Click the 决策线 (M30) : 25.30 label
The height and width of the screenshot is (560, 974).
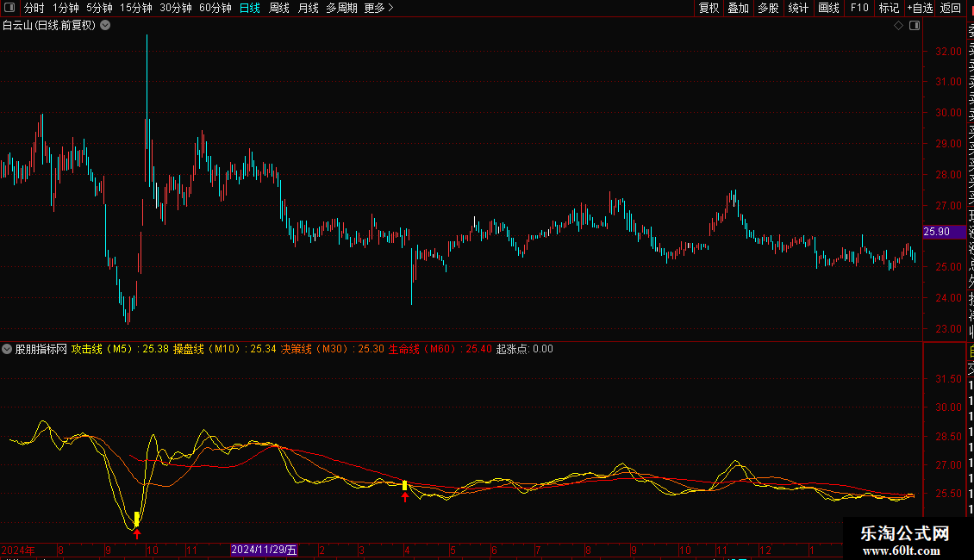pyautogui.click(x=333, y=349)
